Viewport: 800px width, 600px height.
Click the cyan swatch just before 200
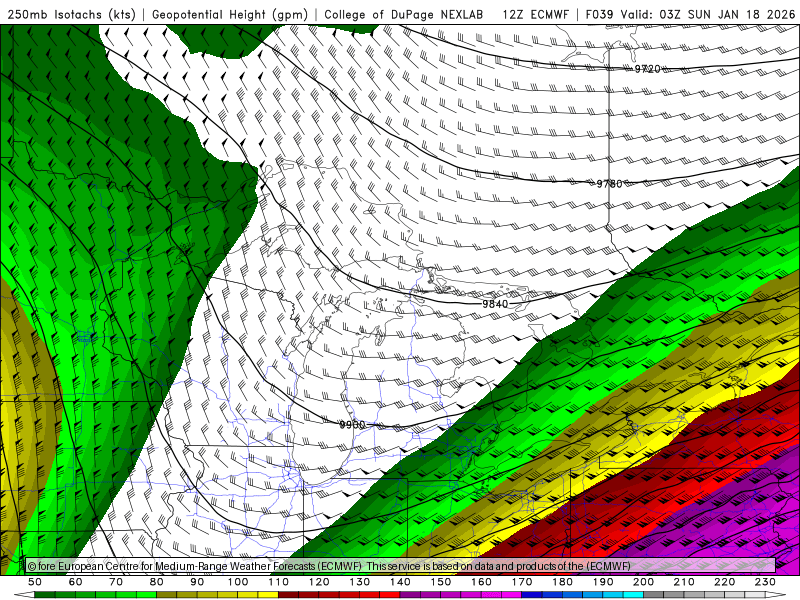(x=633, y=595)
